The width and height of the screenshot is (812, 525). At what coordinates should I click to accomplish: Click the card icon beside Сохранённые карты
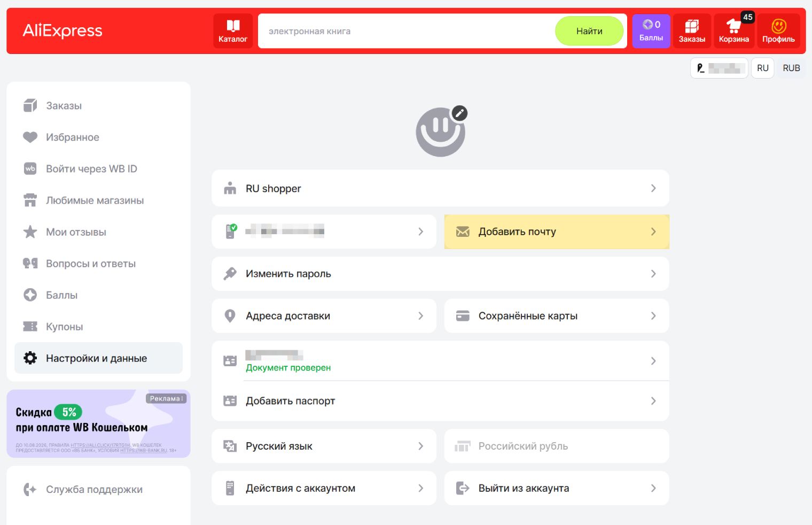[x=463, y=316]
